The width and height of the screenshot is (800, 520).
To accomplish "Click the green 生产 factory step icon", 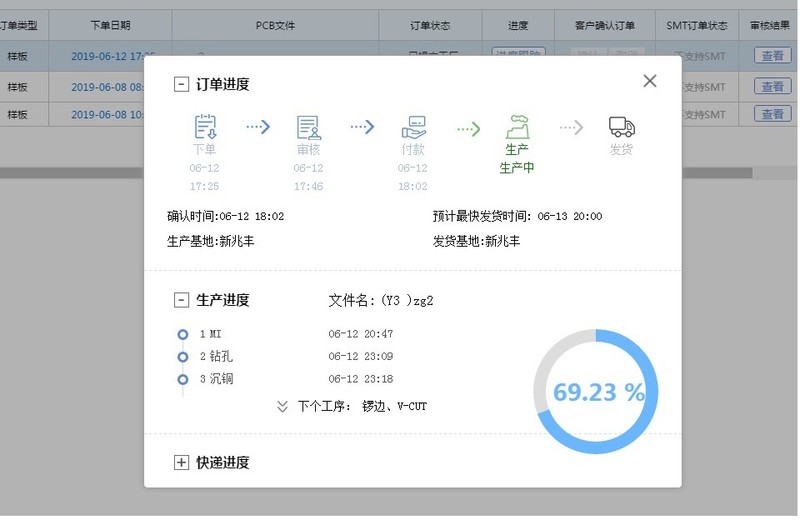I will tap(517, 127).
